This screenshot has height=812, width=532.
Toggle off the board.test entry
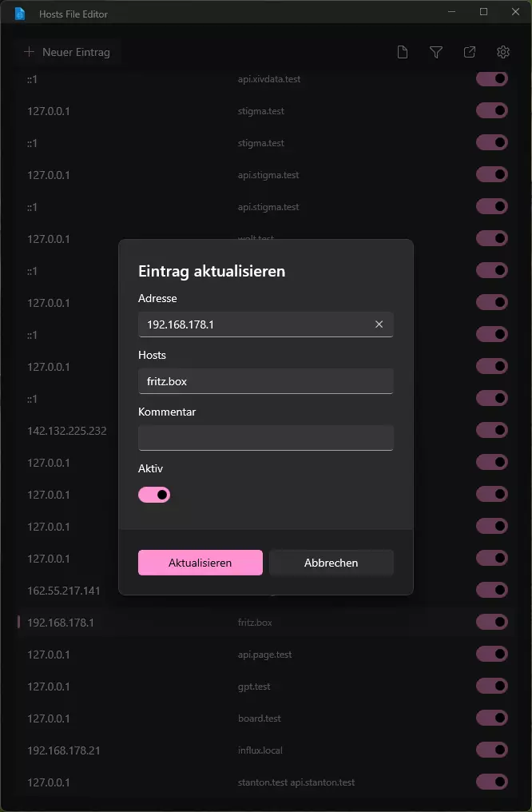coord(491,718)
